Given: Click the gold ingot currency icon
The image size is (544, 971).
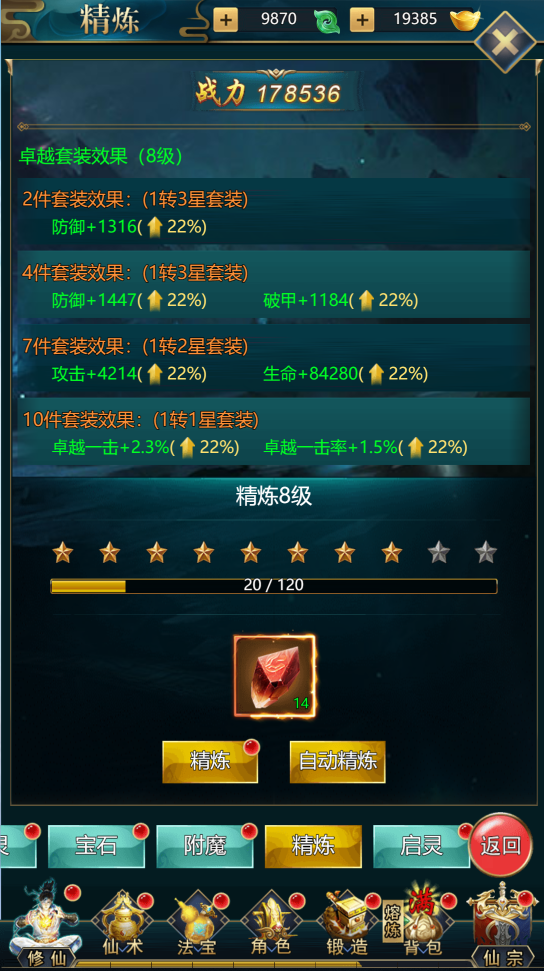Looking at the screenshot, I should [465, 20].
